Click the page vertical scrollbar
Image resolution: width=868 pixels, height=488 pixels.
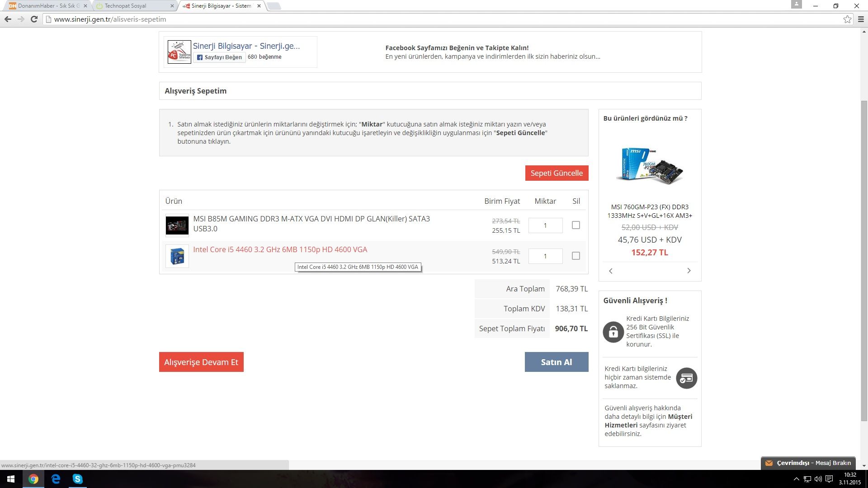point(864,260)
